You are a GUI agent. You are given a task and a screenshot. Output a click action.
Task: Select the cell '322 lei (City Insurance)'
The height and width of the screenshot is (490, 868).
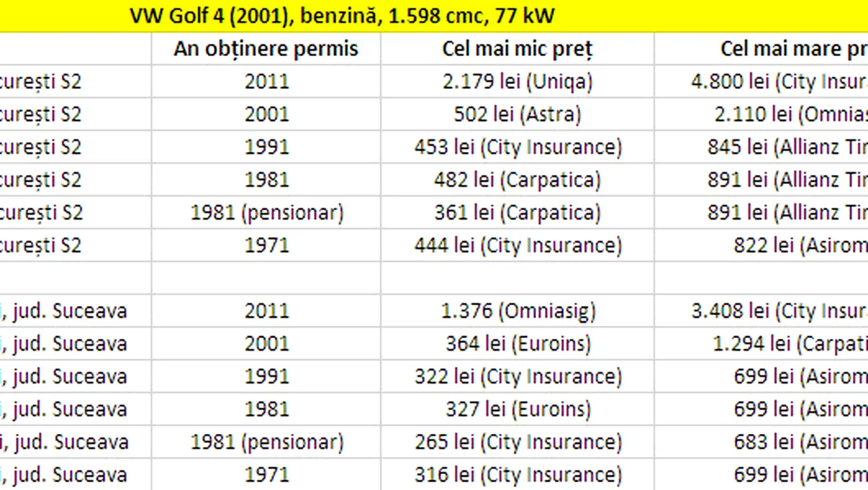(x=517, y=377)
